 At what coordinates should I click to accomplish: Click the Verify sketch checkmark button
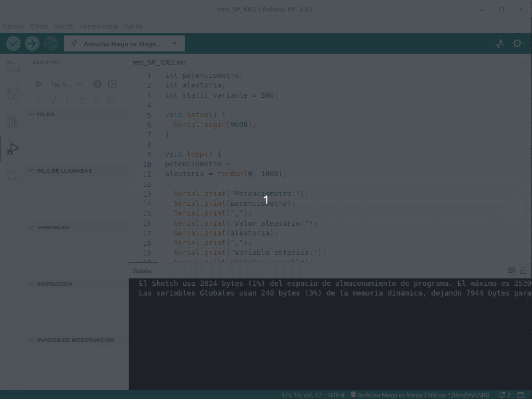pos(14,43)
